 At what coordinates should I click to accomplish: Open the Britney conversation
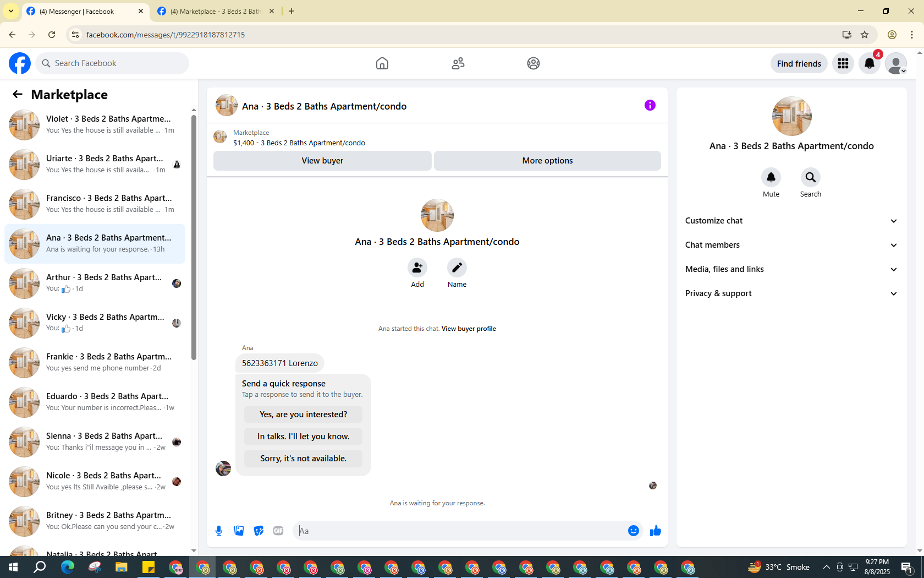coord(95,521)
